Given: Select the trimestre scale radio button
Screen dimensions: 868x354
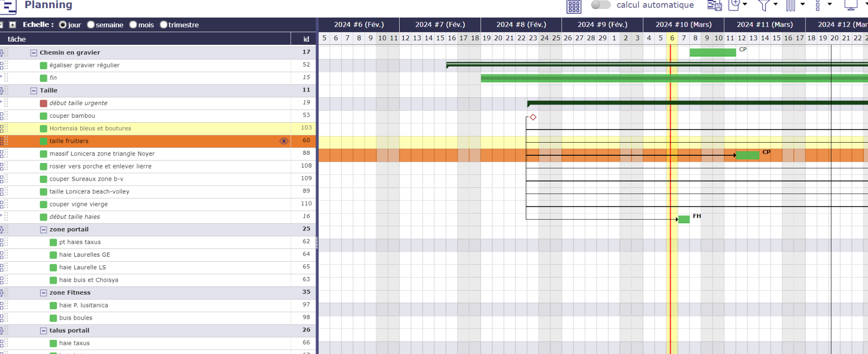Looking at the screenshot, I should (x=164, y=25).
